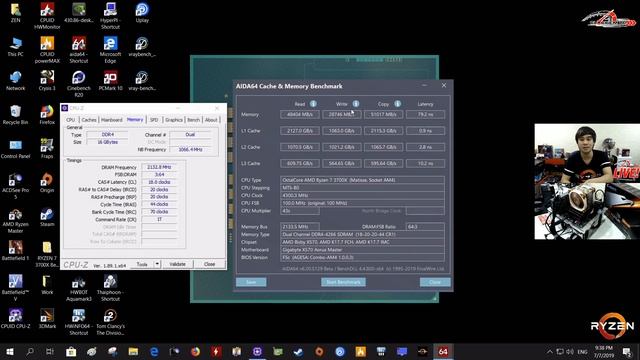The width and height of the screenshot is (640, 360).
Task: Select Tom Clancy's The Division desktop icon
Action: tap(110, 322)
